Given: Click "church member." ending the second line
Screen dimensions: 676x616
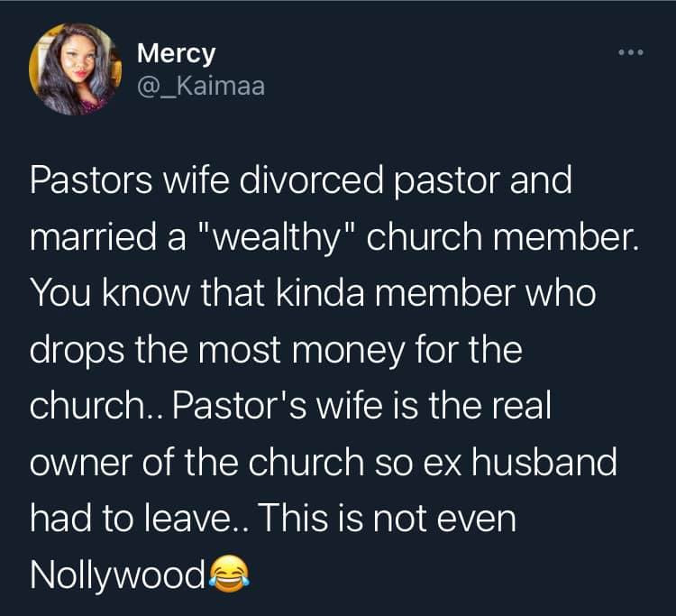Looking at the screenshot, I should 502,237.
